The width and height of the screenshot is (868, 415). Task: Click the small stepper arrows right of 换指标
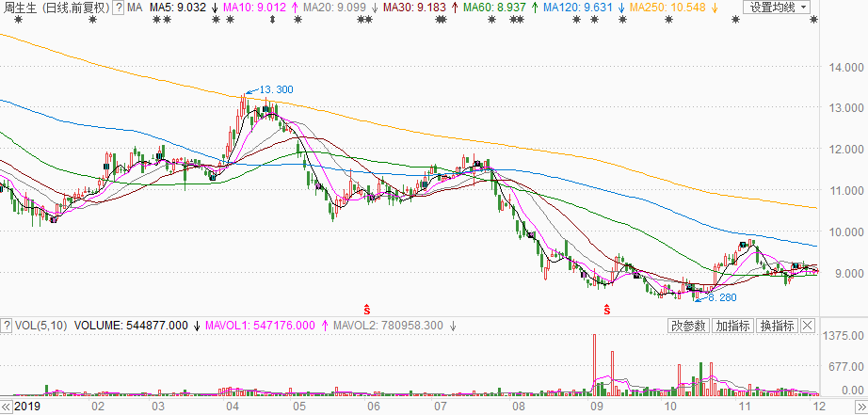pyautogui.click(x=807, y=327)
